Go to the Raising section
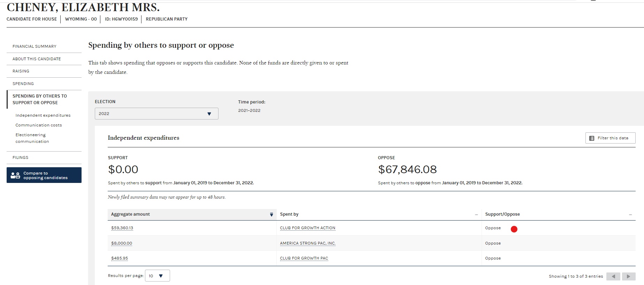 [x=21, y=71]
